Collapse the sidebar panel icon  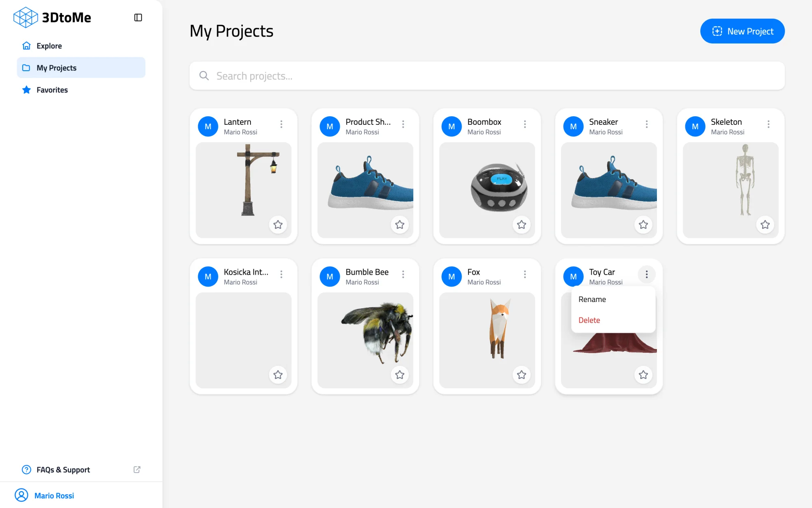138,17
